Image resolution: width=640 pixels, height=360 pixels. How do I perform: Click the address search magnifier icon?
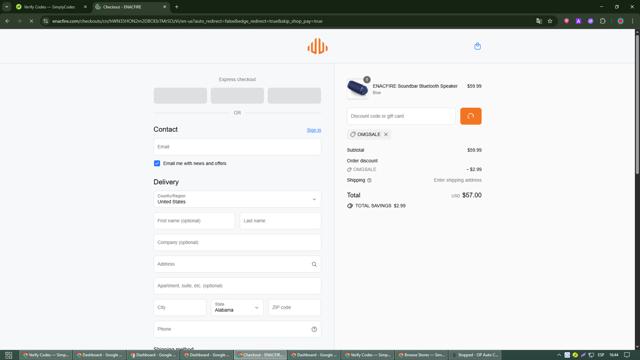coord(314,264)
